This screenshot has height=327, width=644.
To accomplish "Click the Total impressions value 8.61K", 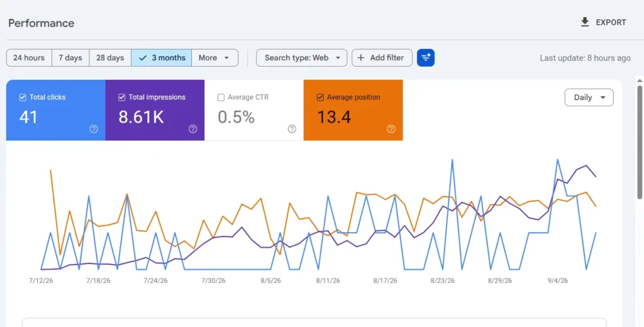I will coord(142,117).
